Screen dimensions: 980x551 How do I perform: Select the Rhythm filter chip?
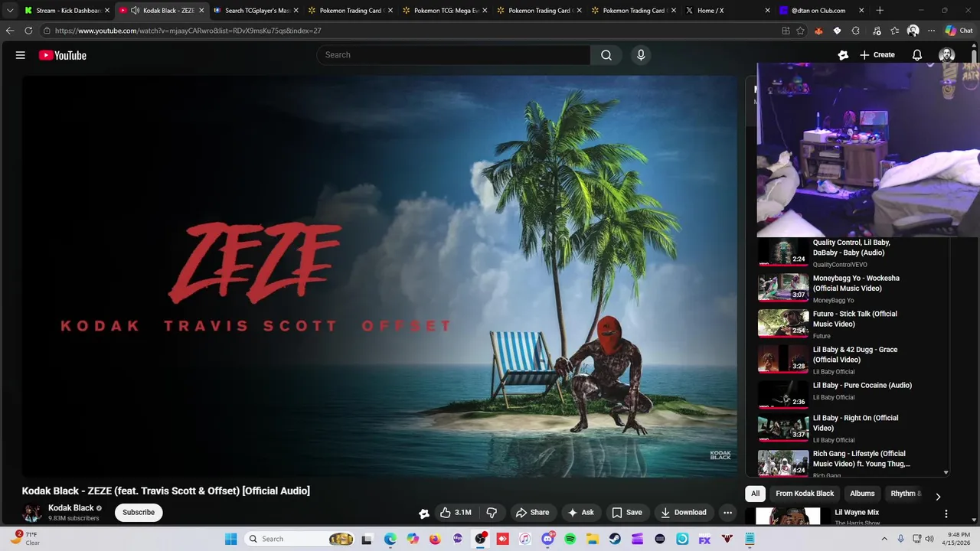point(904,494)
